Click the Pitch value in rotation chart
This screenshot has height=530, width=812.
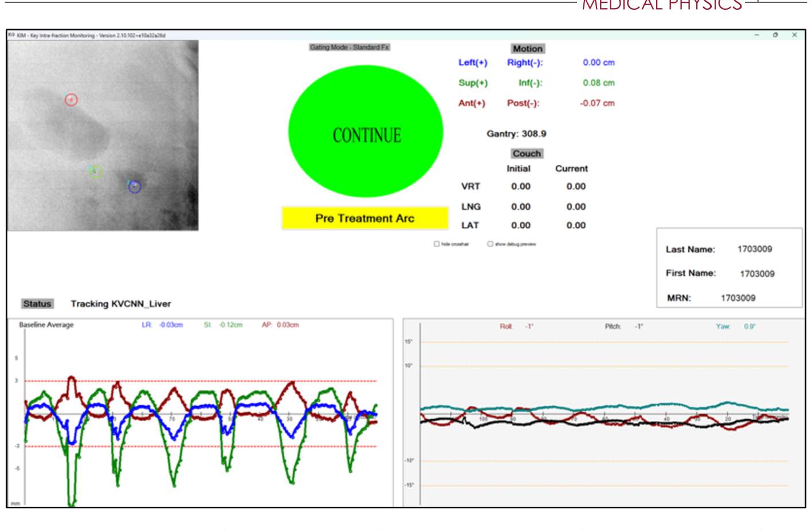[x=639, y=327]
